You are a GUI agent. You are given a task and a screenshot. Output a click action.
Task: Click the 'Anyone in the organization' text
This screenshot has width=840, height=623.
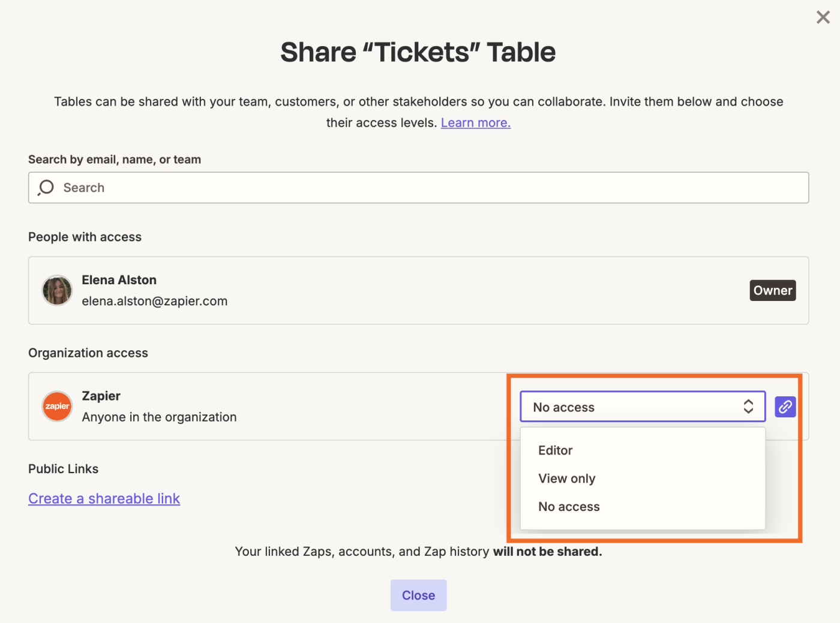click(x=159, y=417)
